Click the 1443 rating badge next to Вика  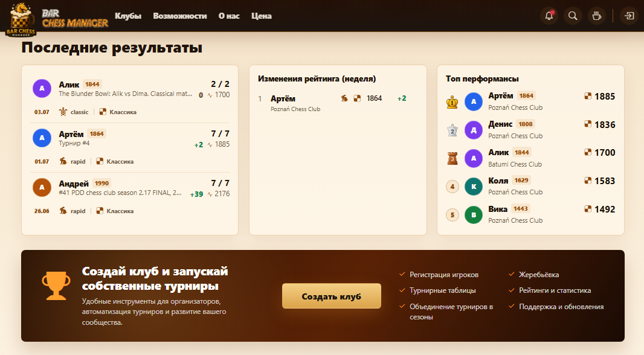520,208
